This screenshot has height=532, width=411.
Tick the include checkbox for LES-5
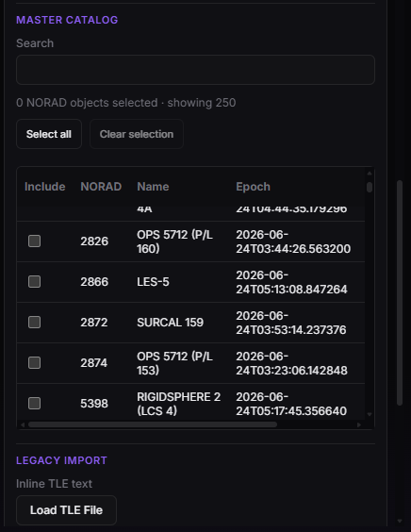[x=34, y=282]
